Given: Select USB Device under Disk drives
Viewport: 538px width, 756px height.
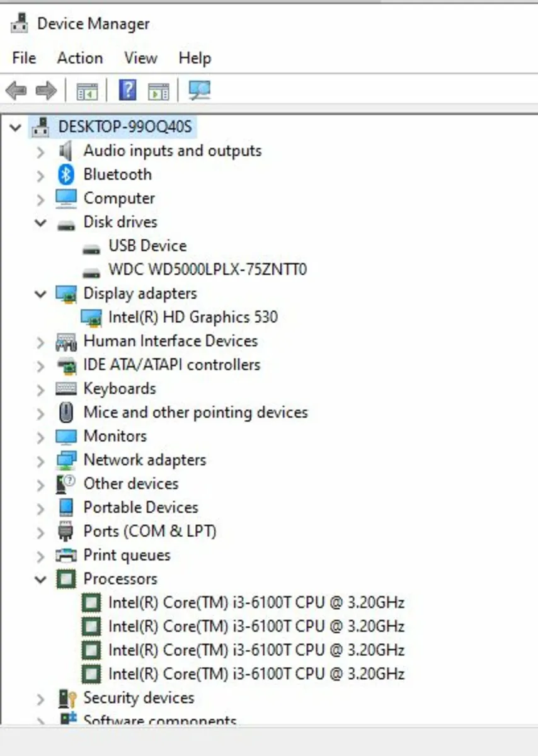Looking at the screenshot, I should click(x=147, y=246).
